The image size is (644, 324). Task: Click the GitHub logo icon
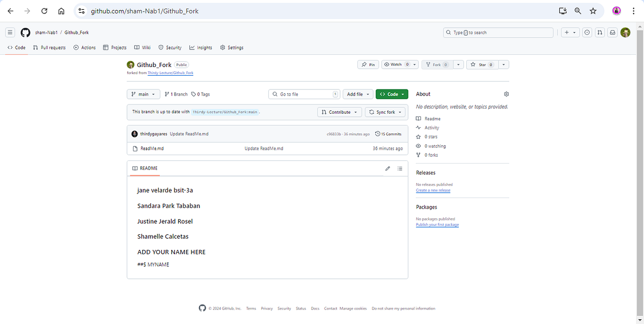25,32
